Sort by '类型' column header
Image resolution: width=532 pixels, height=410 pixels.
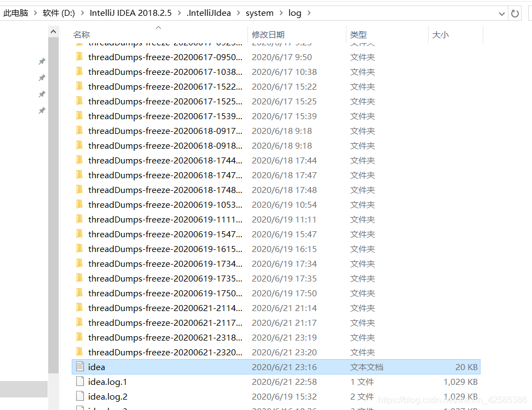(358, 34)
